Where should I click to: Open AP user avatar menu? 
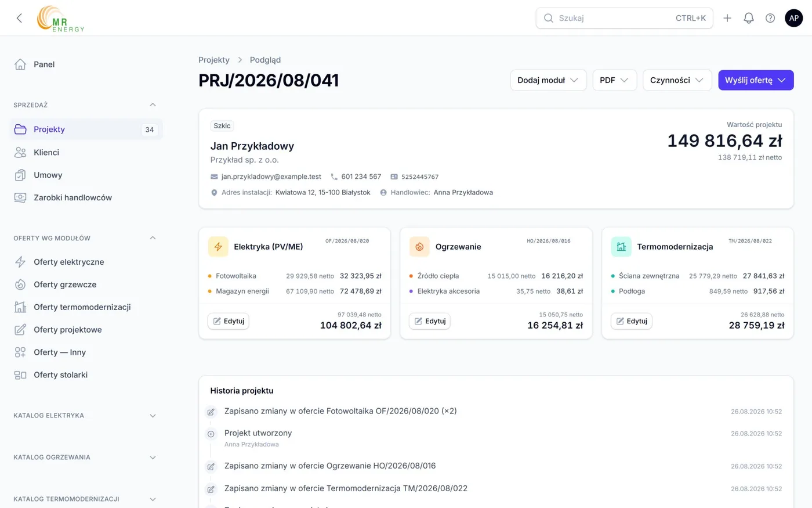[x=794, y=18]
